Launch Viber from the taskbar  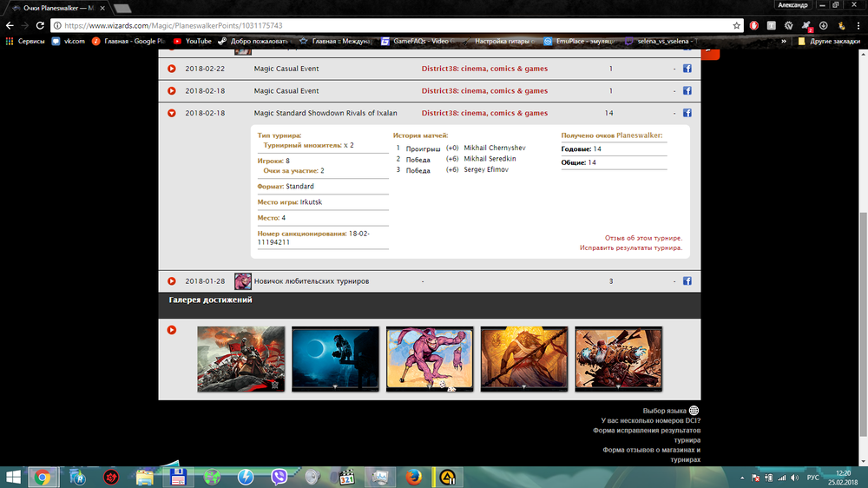279,477
